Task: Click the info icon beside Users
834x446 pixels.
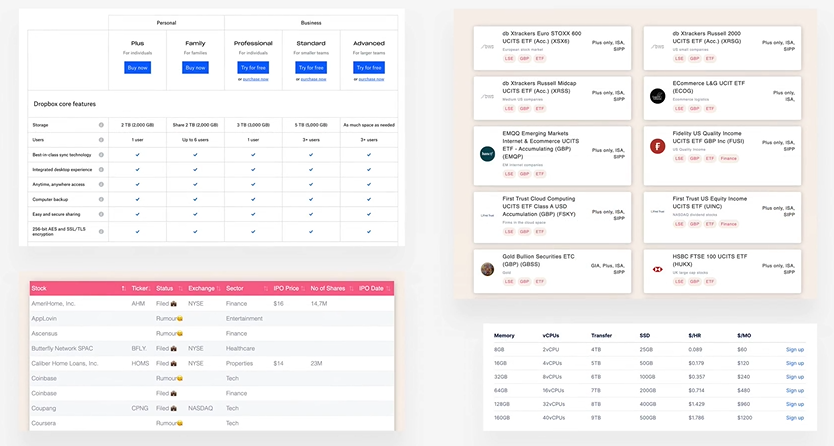Action: (101, 140)
